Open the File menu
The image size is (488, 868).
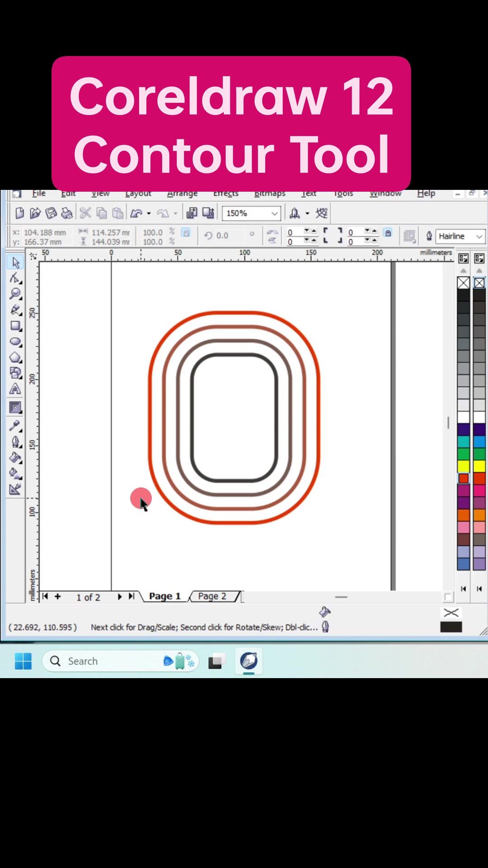[x=39, y=193]
